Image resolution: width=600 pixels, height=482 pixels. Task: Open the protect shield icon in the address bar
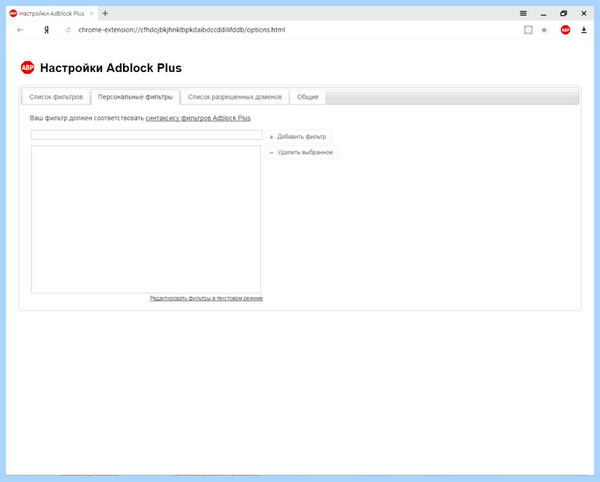coord(528,30)
